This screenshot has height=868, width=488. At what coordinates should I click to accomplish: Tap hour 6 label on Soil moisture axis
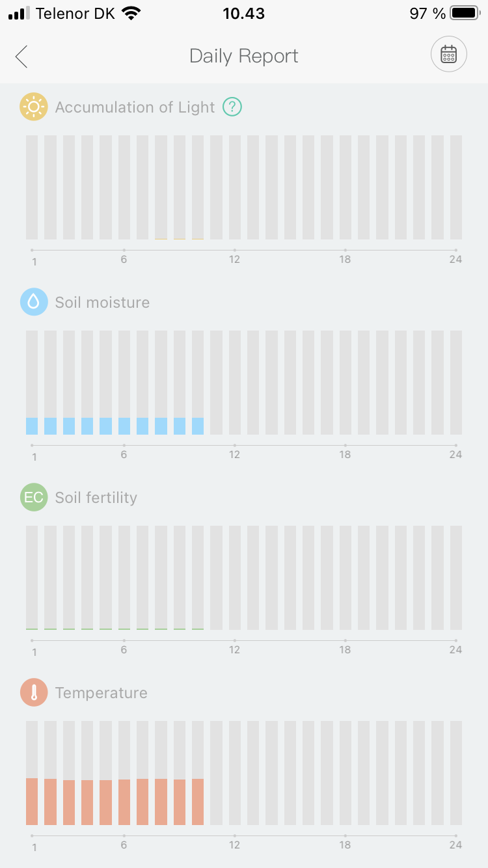point(124,455)
